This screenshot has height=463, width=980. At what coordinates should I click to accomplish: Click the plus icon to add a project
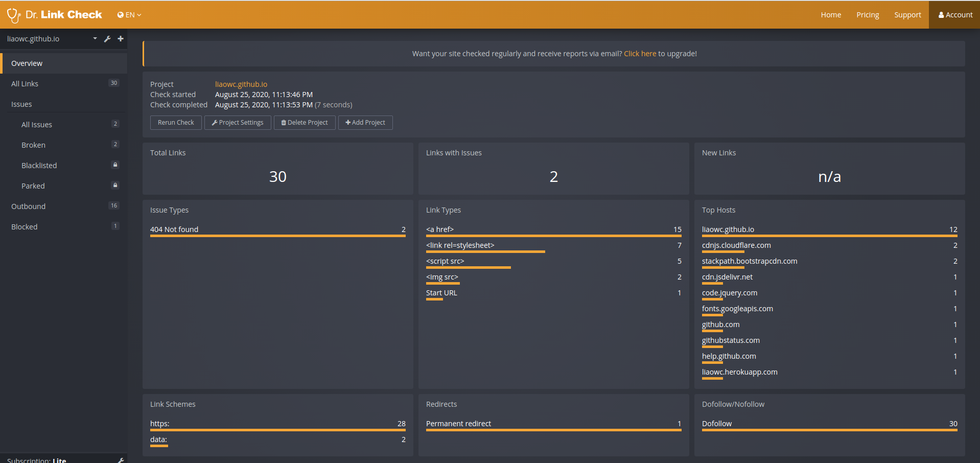click(x=121, y=39)
